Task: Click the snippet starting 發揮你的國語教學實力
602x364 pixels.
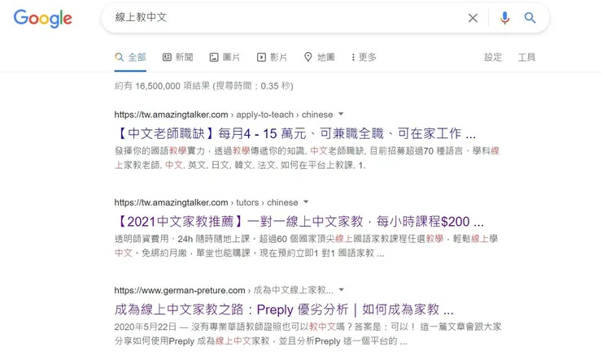Action: (307, 158)
